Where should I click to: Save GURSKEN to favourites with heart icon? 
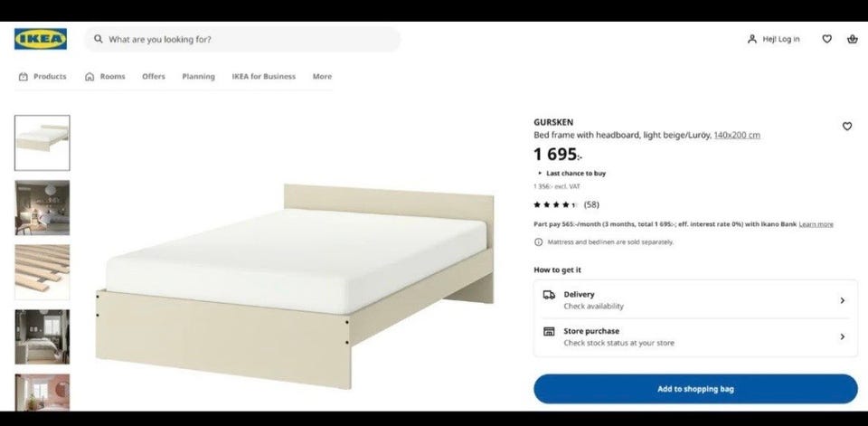click(847, 127)
